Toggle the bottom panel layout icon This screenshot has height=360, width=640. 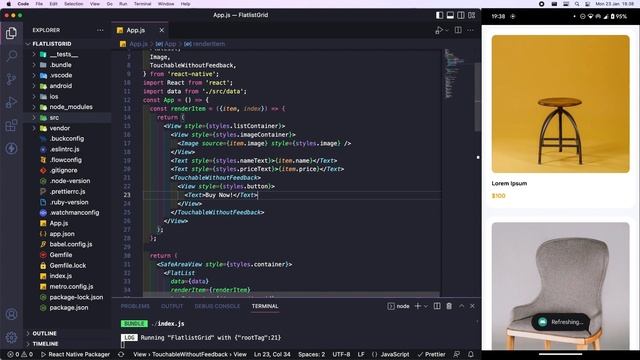click(450, 15)
